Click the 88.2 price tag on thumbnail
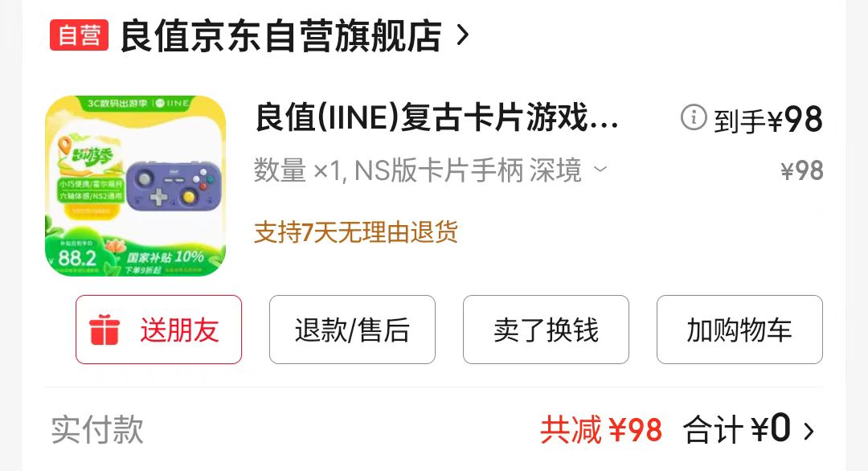Viewport: 868px width, 471px height. [x=77, y=258]
